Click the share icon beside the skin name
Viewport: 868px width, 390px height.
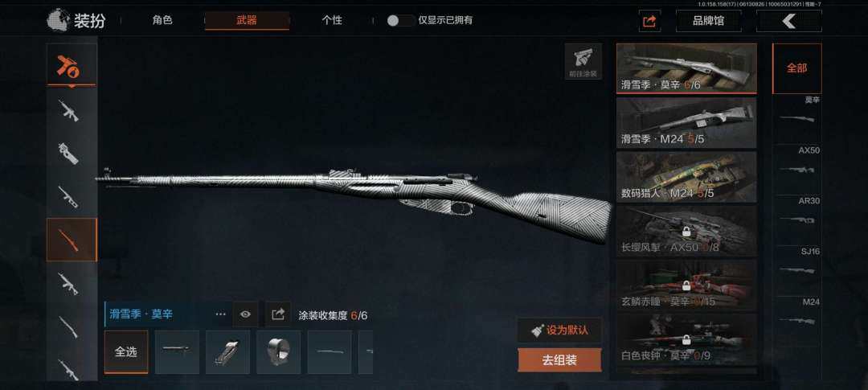click(x=278, y=314)
